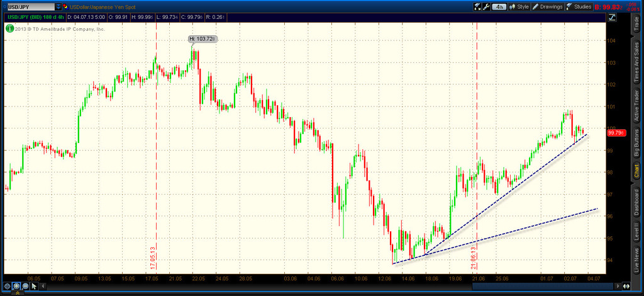Image resolution: width=644 pixels, height=296 pixels.
Task: Click the 17.05.13 vertical date marker label
Action: [152, 258]
